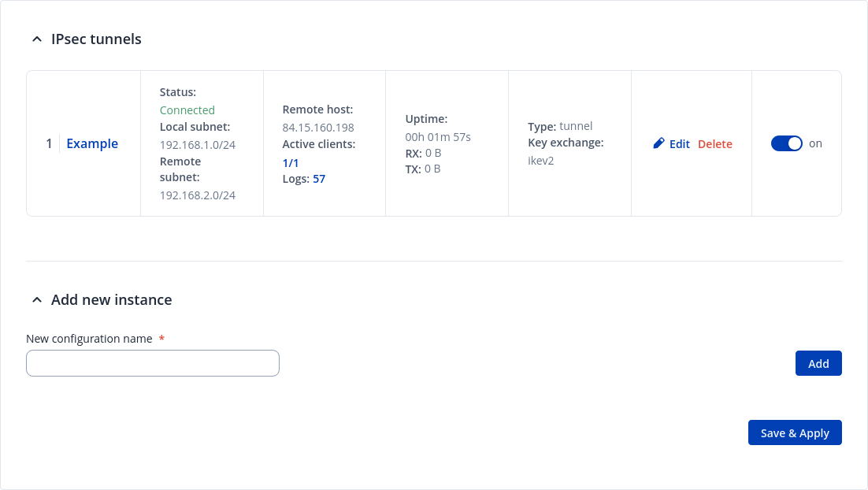This screenshot has width=868, height=490.
Task: Click the IPsec tunnels section heading
Action: click(96, 39)
